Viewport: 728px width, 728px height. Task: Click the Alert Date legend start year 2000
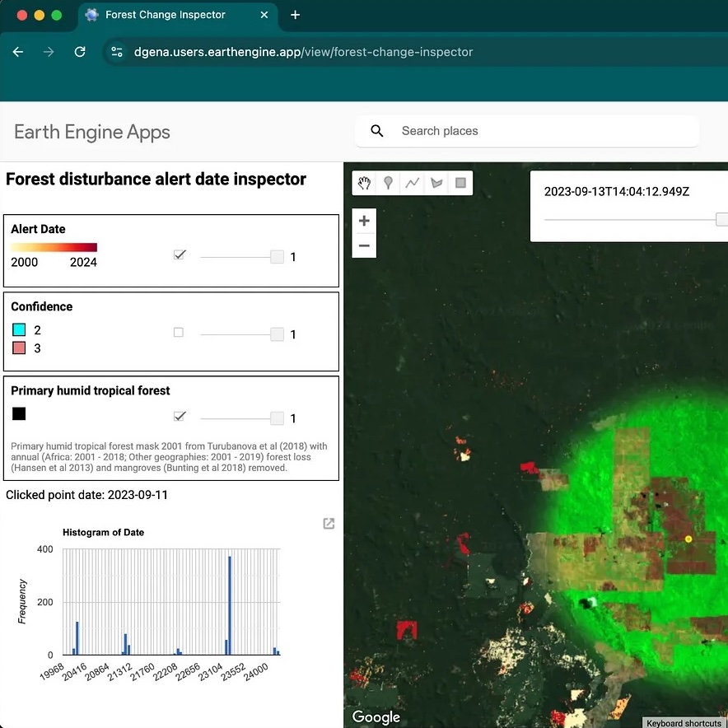[24, 263]
